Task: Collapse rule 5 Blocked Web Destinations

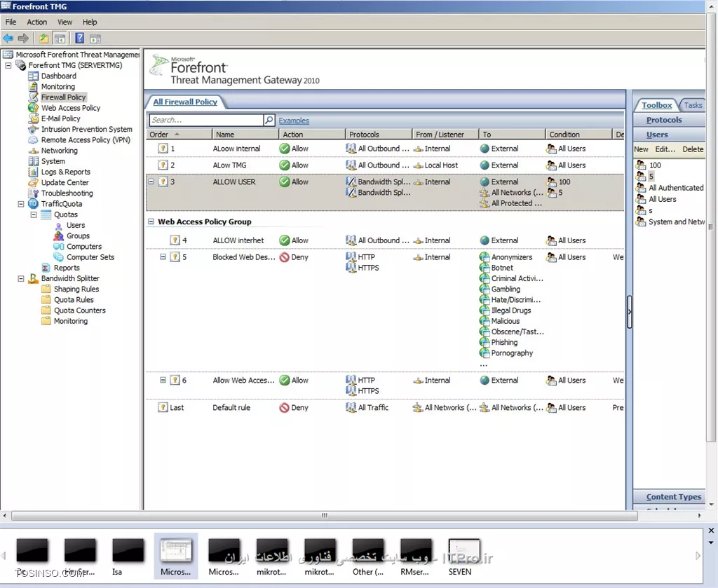Action: pos(163,257)
